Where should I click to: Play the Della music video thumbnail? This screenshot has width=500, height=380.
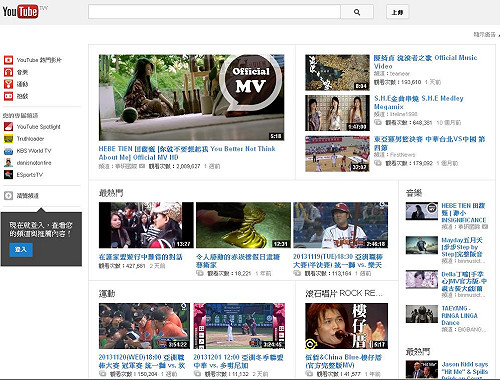coord(422,279)
